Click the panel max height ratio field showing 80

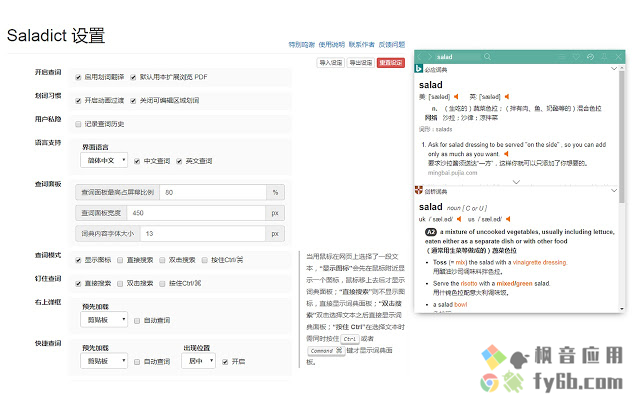[213, 192]
